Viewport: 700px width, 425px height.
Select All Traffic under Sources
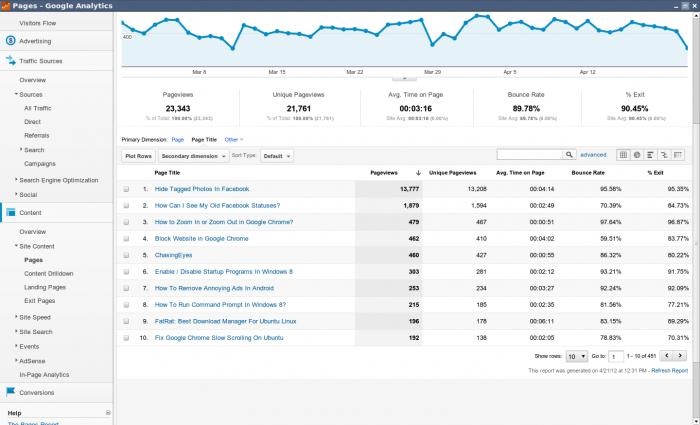tap(38, 108)
